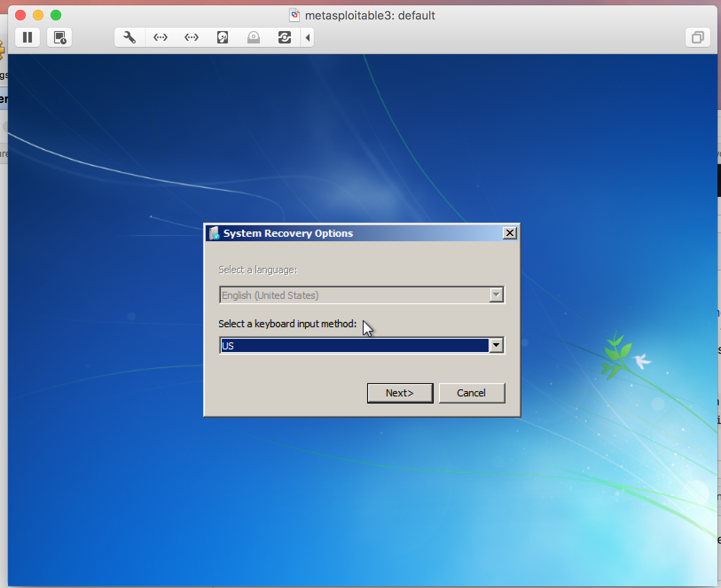Click the red close window button
This screenshot has height=588, width=721.
(x=20, y=15)
